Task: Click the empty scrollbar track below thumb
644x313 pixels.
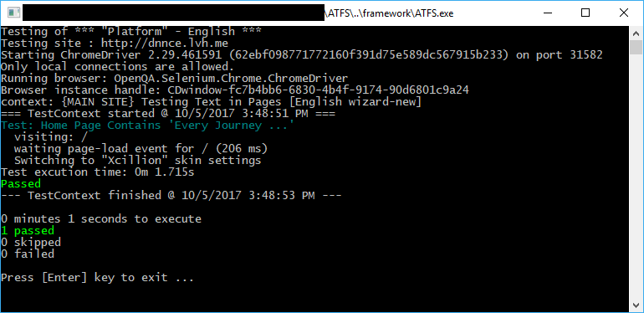Action: pos(636,177)
